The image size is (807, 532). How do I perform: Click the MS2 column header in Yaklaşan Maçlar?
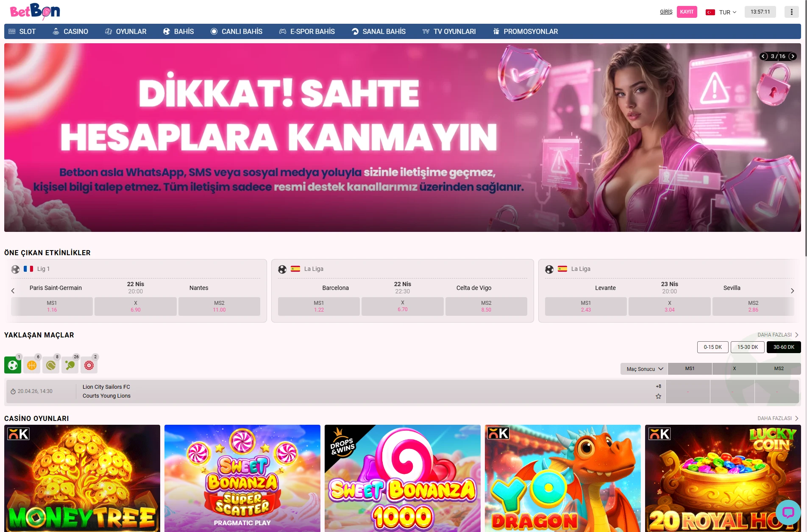[x=779, y=369]
